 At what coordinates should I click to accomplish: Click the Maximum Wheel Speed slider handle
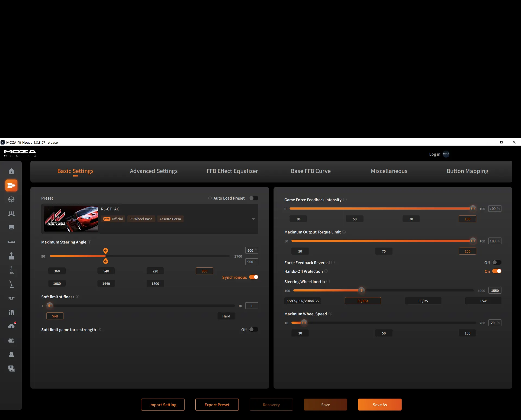[304, 323]
